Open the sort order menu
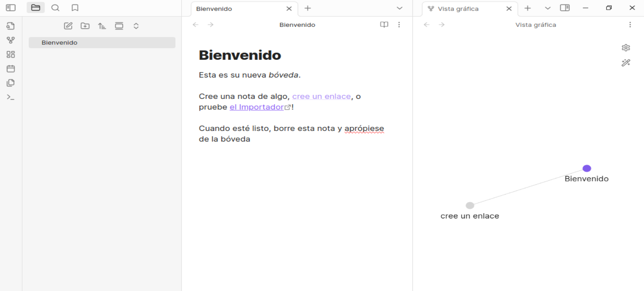Screen dimensions: 644x291 tap(102, 26)
